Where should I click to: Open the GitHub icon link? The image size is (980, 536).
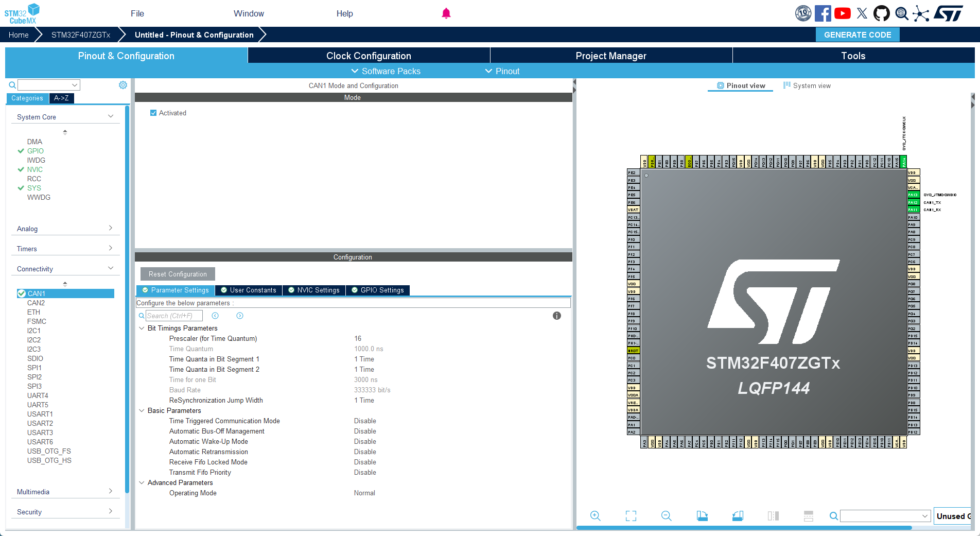881,13
